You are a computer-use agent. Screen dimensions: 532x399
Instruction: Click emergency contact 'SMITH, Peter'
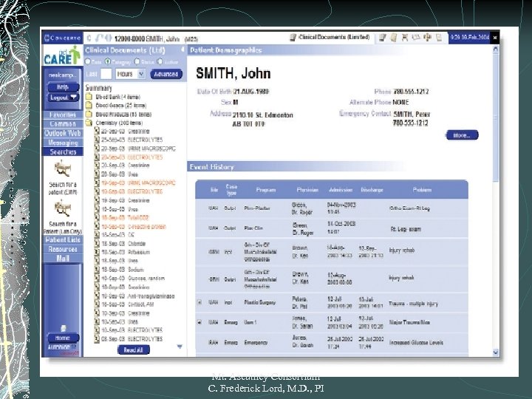(x=412, y=114)
